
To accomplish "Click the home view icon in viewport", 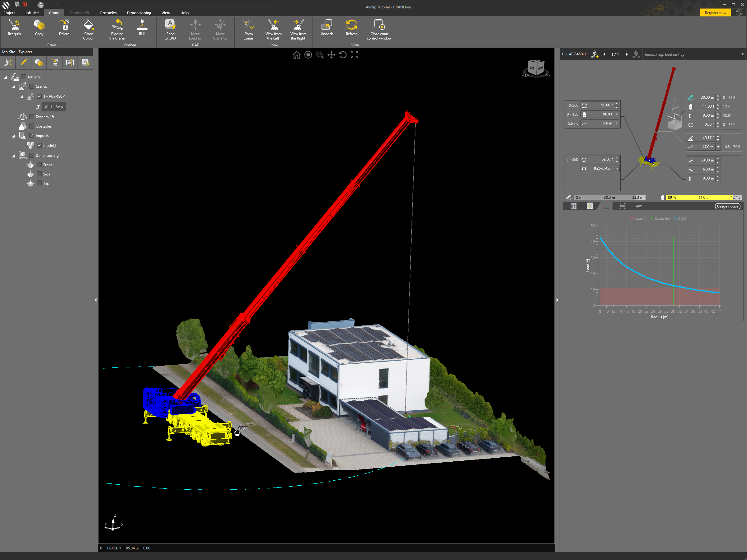I will (x=296, y=55).
